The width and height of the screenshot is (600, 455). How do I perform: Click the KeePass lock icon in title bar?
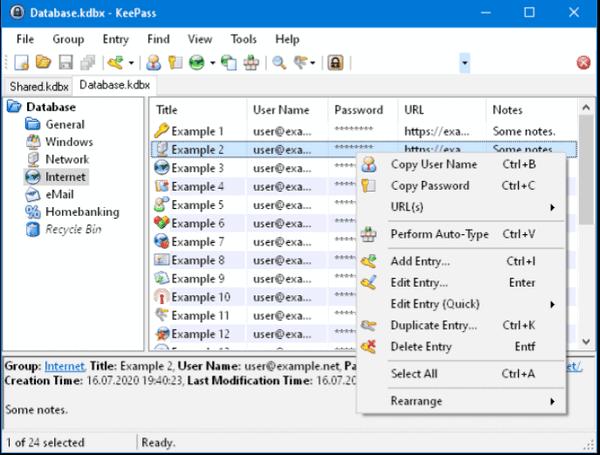tap(17, 13)
